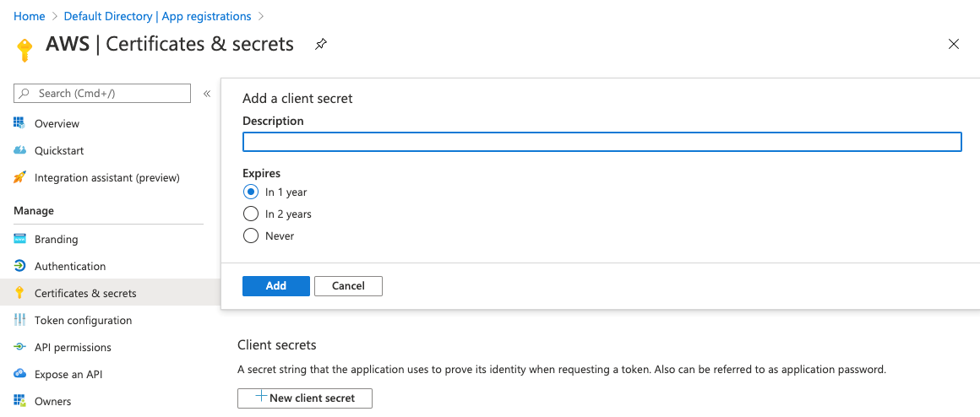Click the large yellow key header icon
This screenshot has width=980, height=417.
pos(24,50)
